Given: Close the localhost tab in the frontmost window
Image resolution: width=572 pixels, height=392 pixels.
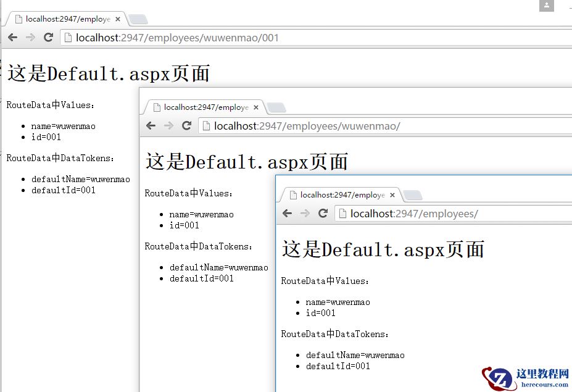Looking at the screenshot, I should [392, 194].
